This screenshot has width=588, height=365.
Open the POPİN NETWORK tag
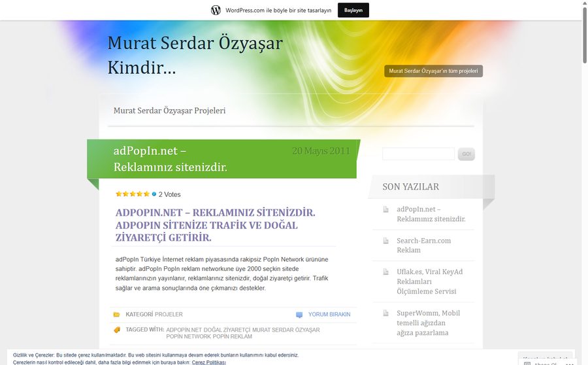pyautogui.click(x=188, y=336)
